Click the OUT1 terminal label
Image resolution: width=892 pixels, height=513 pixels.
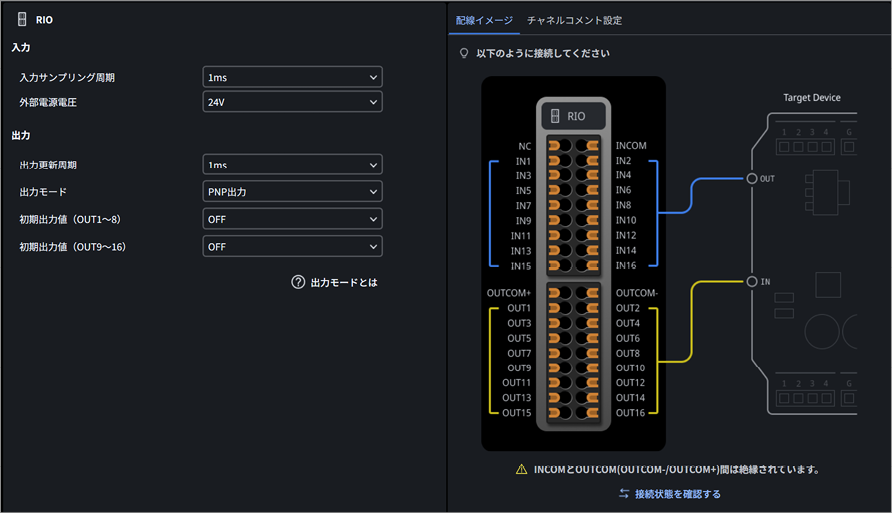tap(519, 308)
